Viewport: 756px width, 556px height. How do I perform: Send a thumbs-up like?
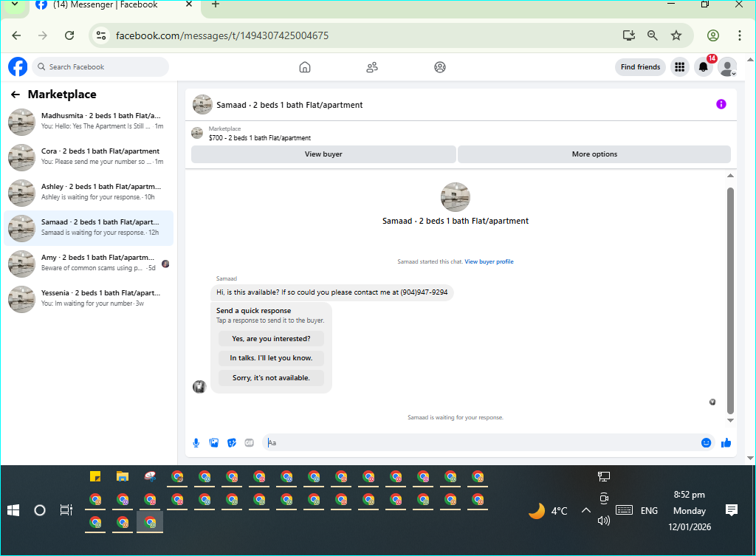tap(726, 443)
